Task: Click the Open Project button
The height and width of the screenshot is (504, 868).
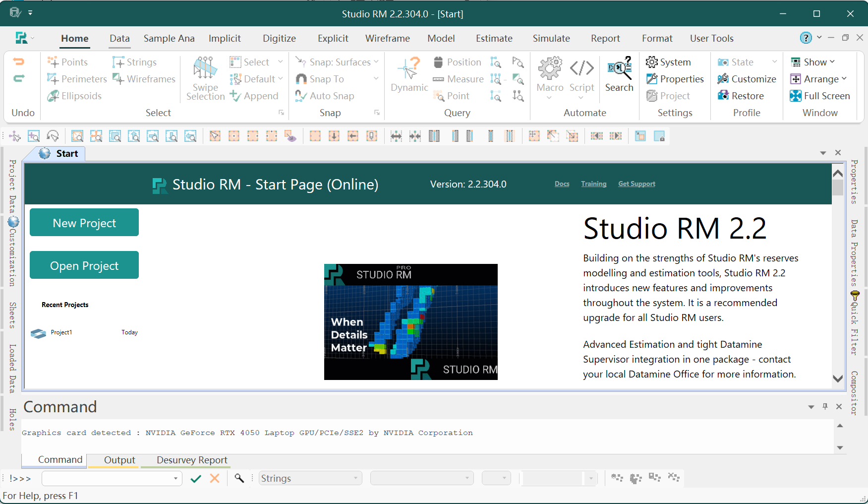Action: coord(84,265)
